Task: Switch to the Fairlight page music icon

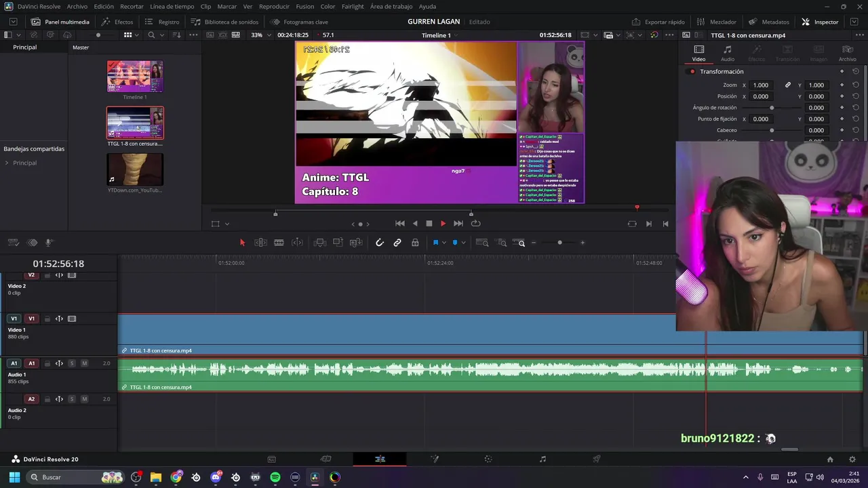Action: tap(542, 459)
